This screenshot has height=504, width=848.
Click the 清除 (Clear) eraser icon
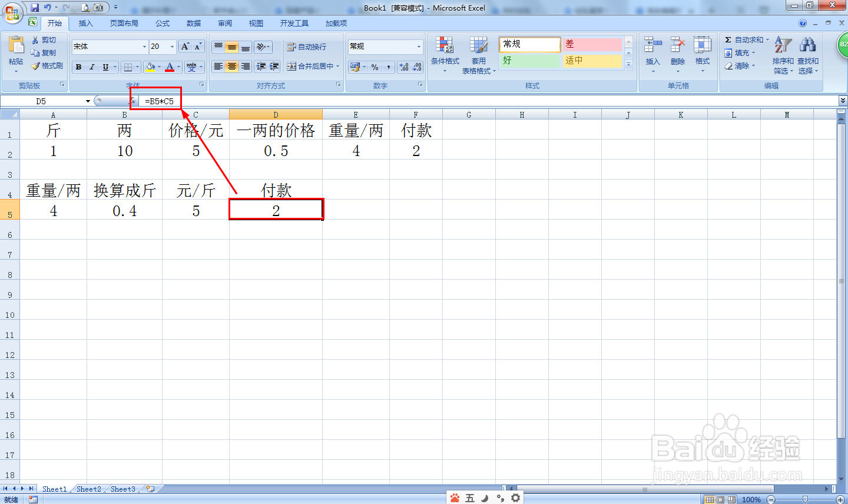pos(729,65)
